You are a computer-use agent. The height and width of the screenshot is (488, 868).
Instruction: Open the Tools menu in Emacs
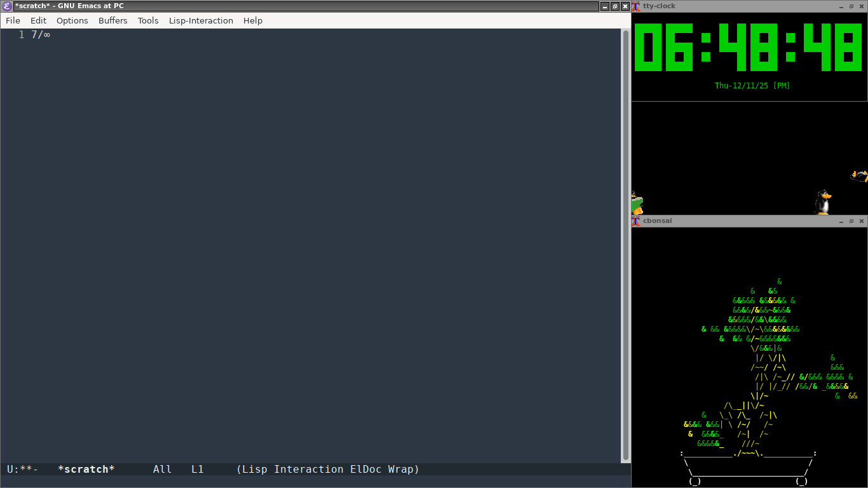(148, 20)
